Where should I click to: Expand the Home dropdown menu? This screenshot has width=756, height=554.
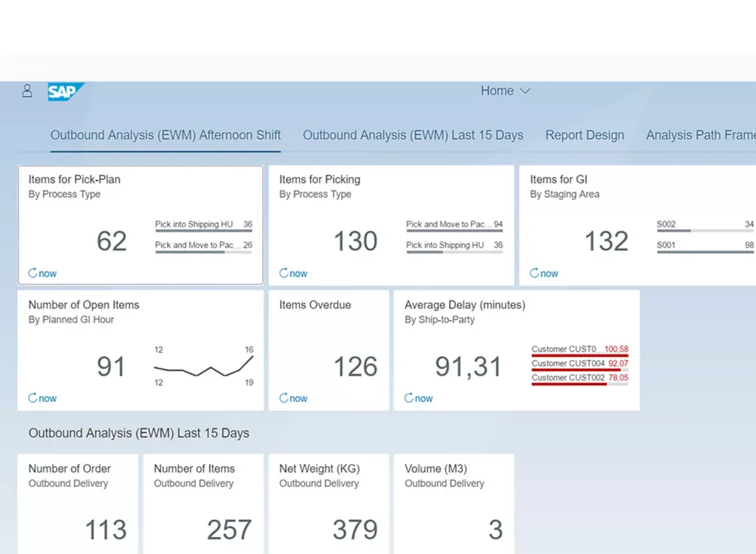(x=505, y=91)
